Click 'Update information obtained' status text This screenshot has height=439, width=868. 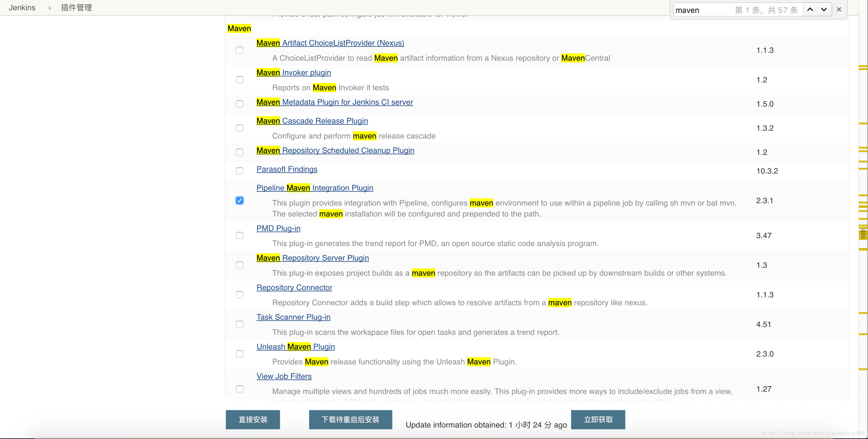[x=486, y=425]
